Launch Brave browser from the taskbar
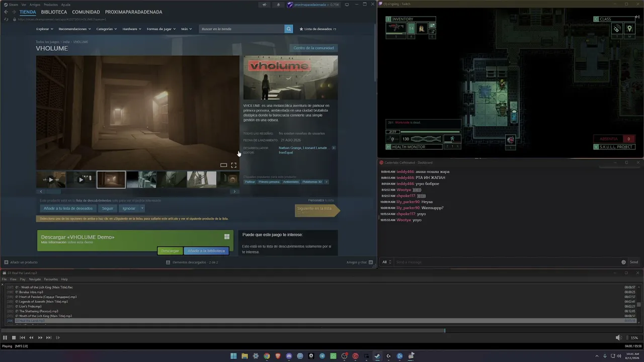The image size is (644, 362). 278,356
